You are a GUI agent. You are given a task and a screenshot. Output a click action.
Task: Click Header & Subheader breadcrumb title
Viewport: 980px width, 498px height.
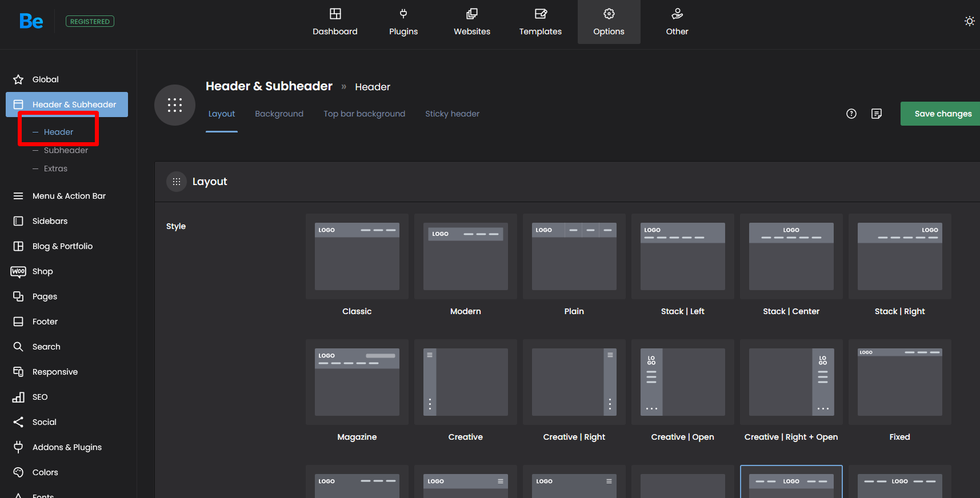pyautogui.click(x=269, y=86)
